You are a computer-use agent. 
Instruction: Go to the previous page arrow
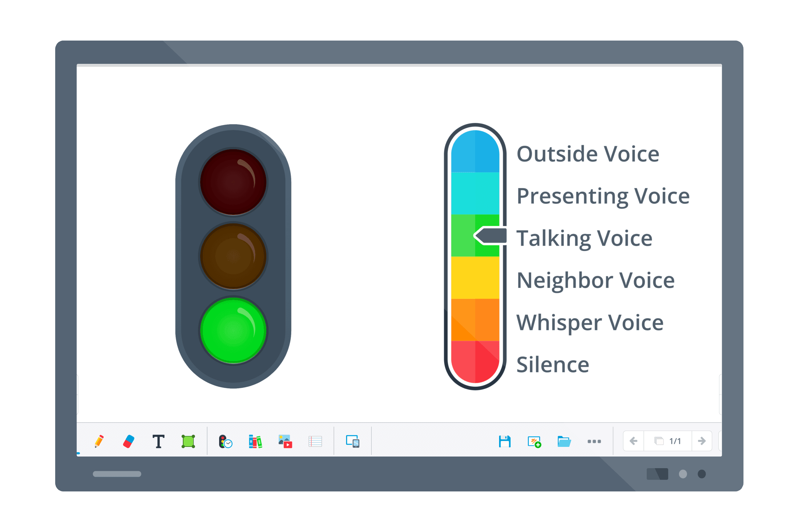coord(633,441)
